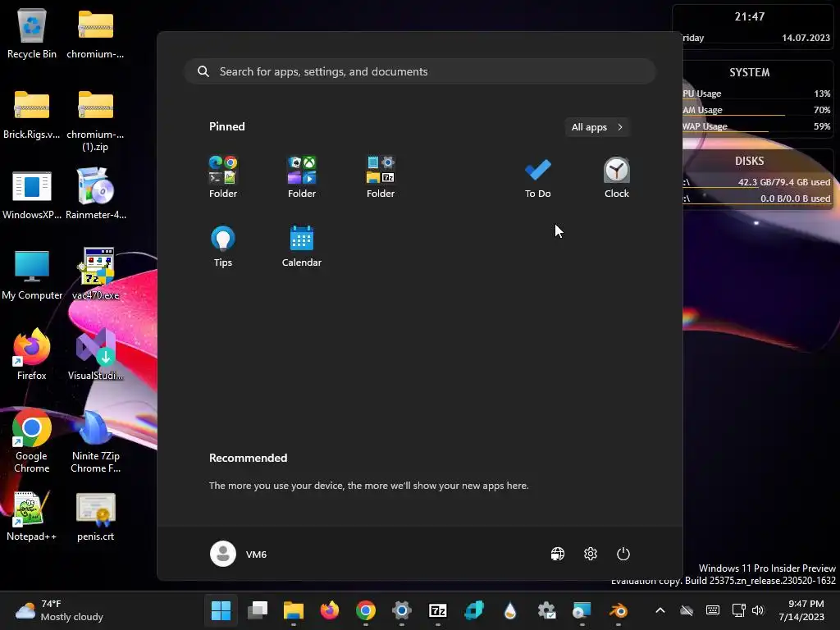Open the monitor with play icon on taskbar
Screen dimensions: 840x630
[582, 610]
